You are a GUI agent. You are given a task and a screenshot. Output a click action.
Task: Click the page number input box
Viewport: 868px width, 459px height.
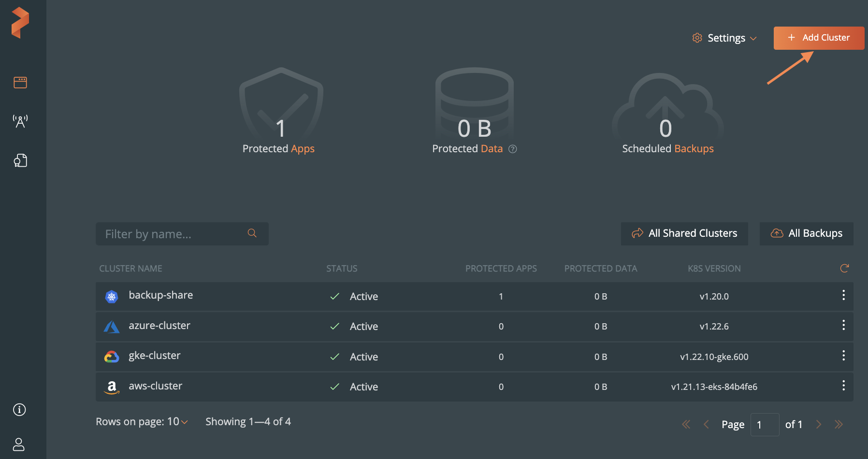(x=764, y=425)
